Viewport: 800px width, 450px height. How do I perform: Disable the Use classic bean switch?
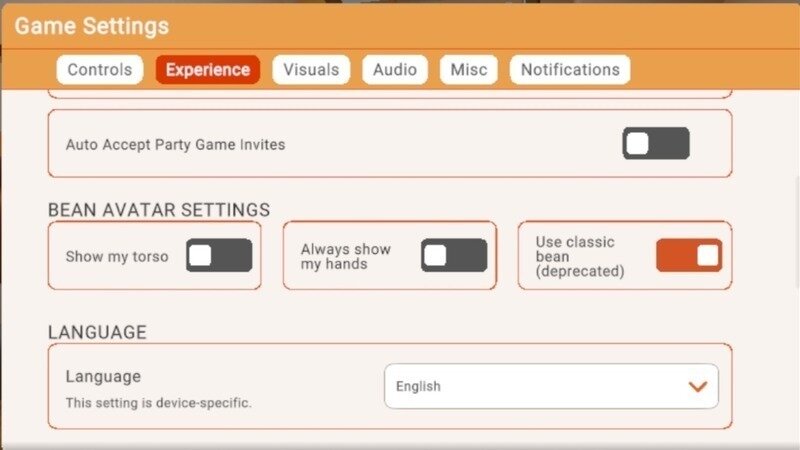tap(689, 256)
